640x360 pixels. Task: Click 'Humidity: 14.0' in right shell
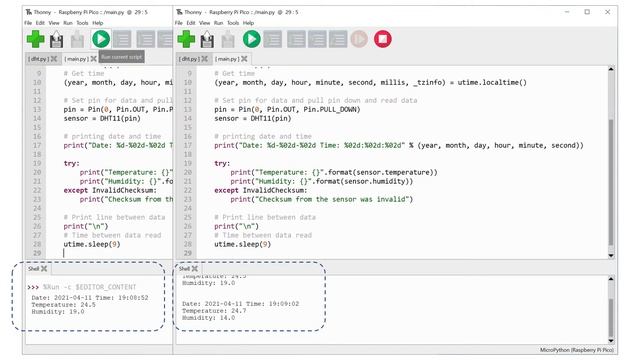click(x=208, y=318)
